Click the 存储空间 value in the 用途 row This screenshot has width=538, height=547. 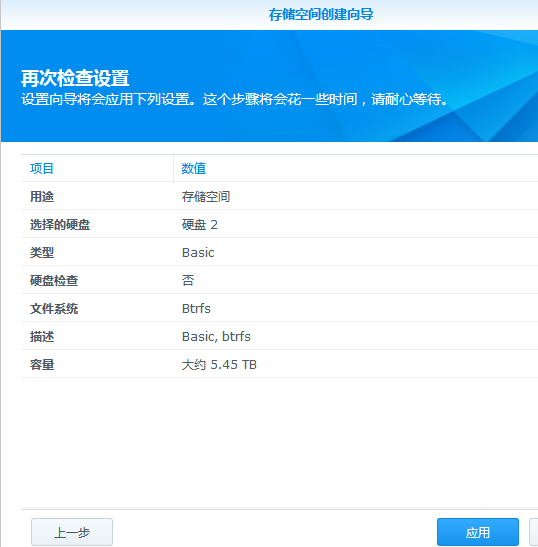click(206, 196)
